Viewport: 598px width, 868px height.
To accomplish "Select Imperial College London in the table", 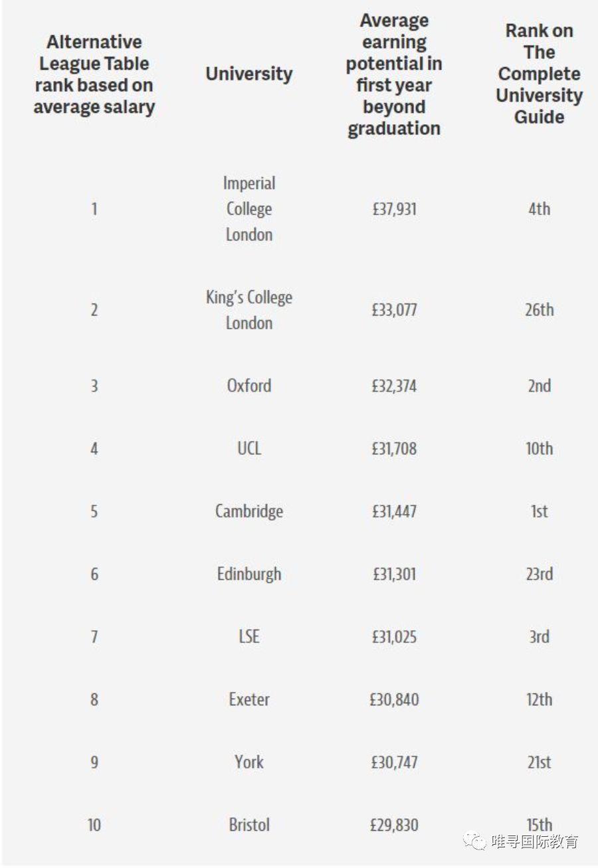I will pos(249,209).
